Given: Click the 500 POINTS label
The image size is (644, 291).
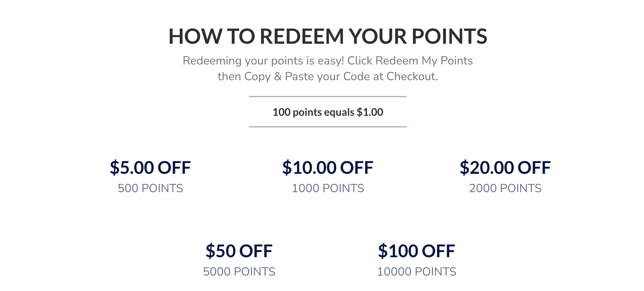Looking at the screenshot, I should pyautogui.click(x=150, y=188).
